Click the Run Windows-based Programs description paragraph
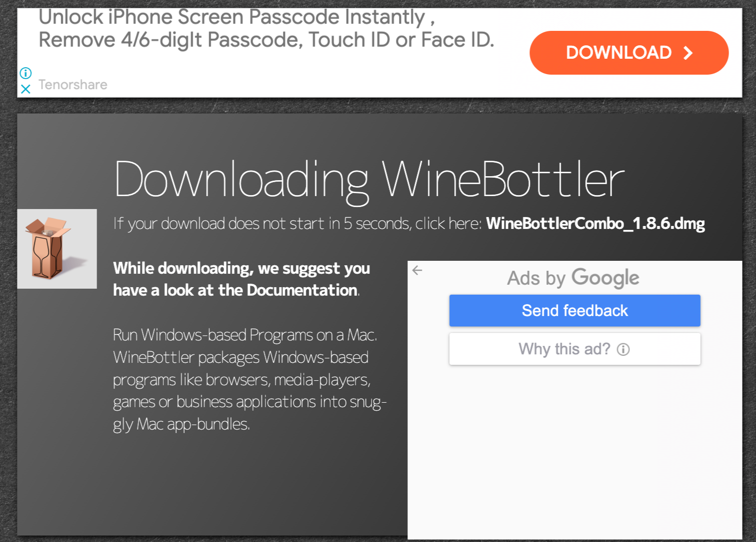This screenshot has height=542, width=756. [x=250, y=379]
